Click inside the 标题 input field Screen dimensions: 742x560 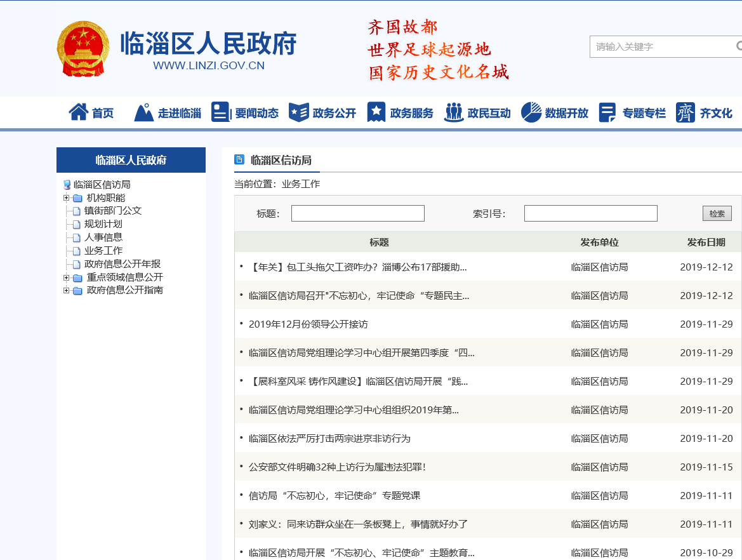click(357, 213)
